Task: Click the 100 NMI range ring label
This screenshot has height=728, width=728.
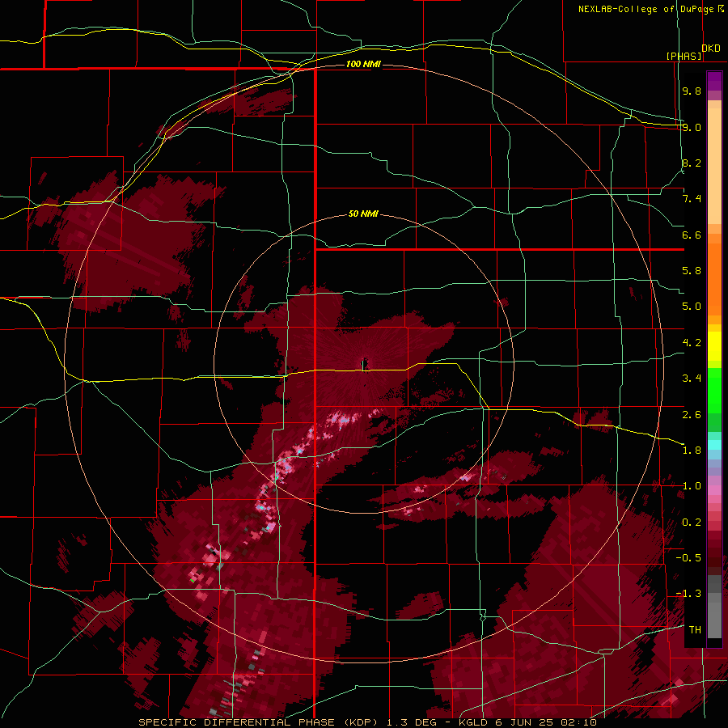Action: [x=363, y=64]
